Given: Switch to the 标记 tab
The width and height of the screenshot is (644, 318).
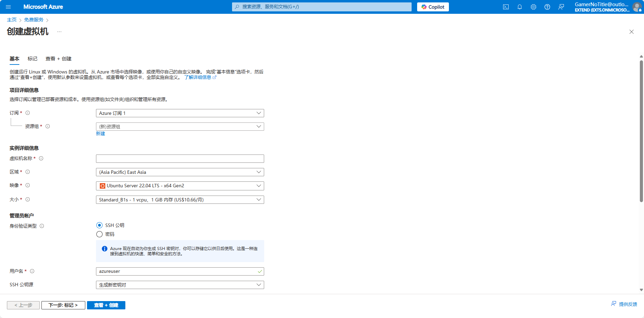Looking at the screenshot, I should coord(32,59).
